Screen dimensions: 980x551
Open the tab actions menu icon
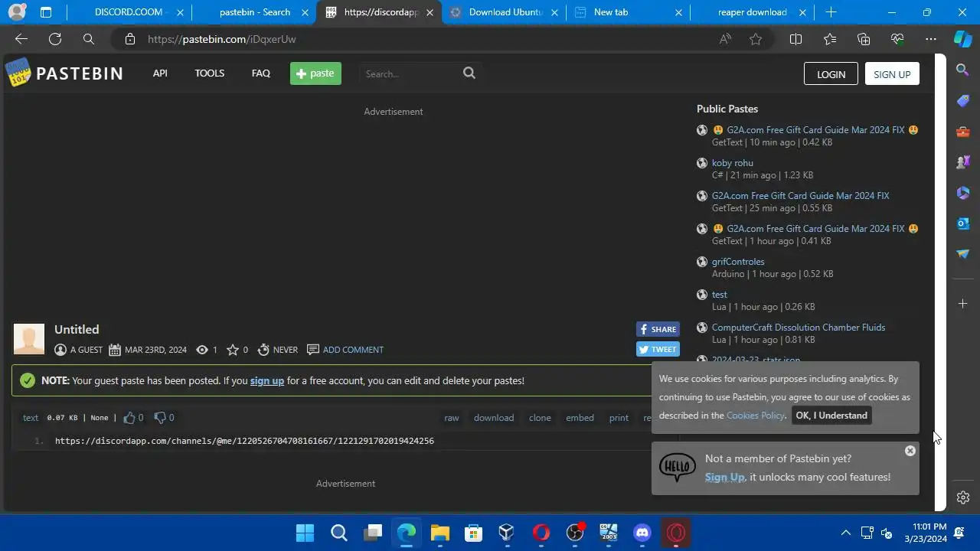click(x=46, y=12)
